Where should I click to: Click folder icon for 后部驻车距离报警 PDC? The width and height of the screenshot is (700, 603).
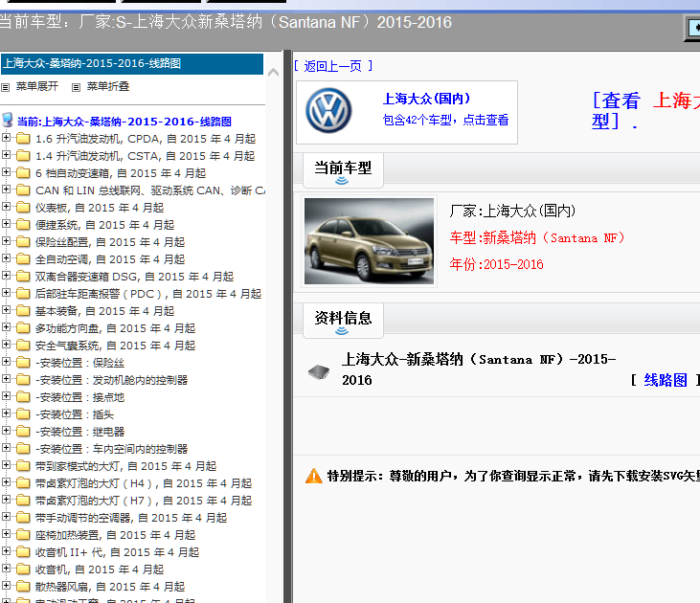pyautogui.click(x=23, y=294)
